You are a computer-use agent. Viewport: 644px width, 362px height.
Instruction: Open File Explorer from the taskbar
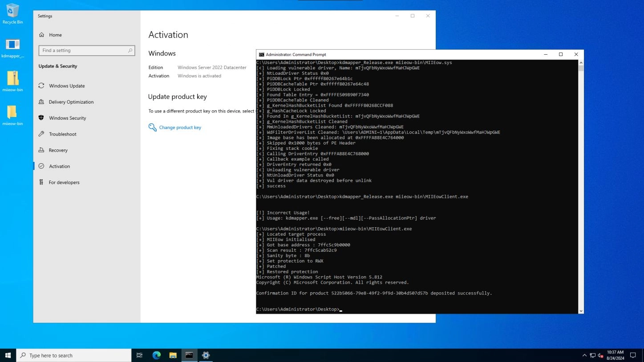pos(173,355)
